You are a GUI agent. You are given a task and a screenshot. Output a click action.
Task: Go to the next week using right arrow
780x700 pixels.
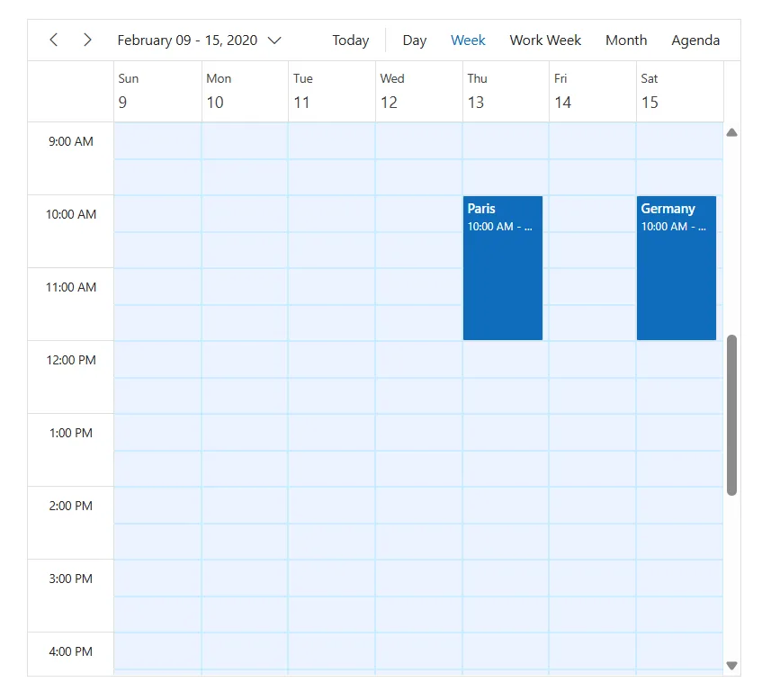point(87,40)
